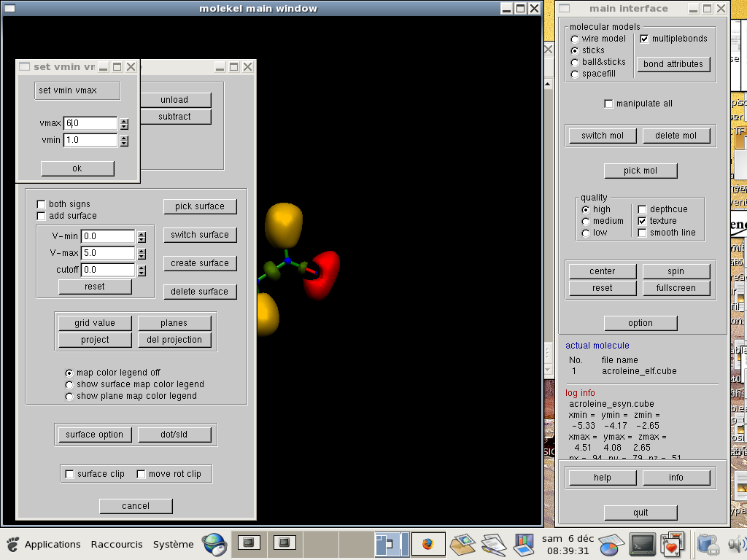
Task: Toggle the texture checkbox
Action: click(642, 221)
